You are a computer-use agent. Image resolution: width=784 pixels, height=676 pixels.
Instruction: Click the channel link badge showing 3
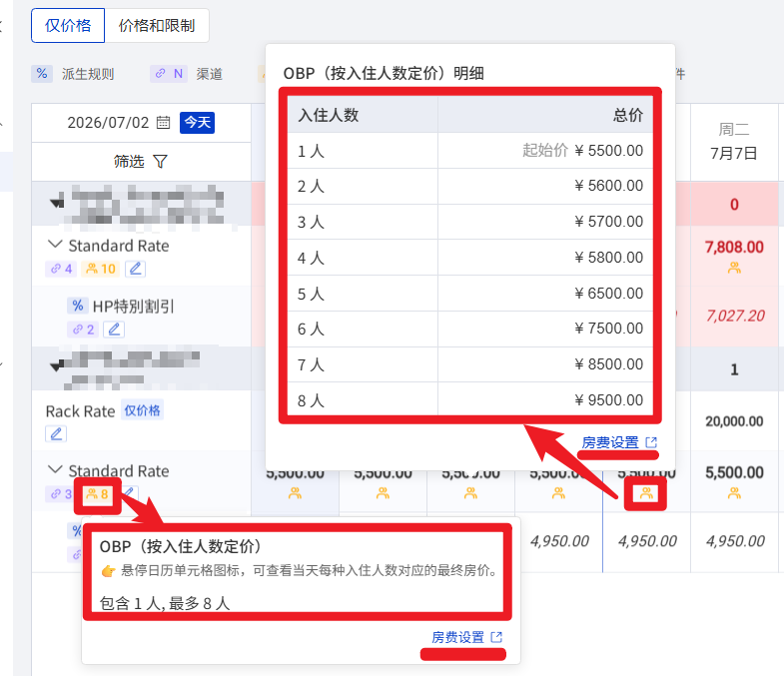(59, 494)
